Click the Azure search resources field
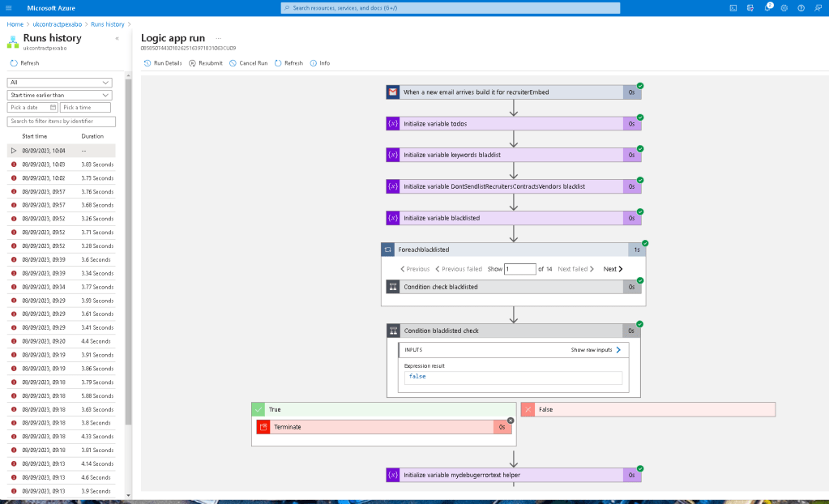The width and height of the screenshot is (829, 504). pyautogui.click(x=450, y=8)
